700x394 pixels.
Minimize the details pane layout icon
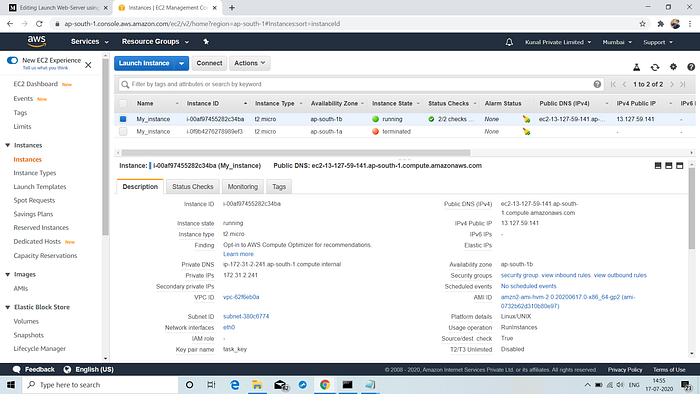coord(658,166)
